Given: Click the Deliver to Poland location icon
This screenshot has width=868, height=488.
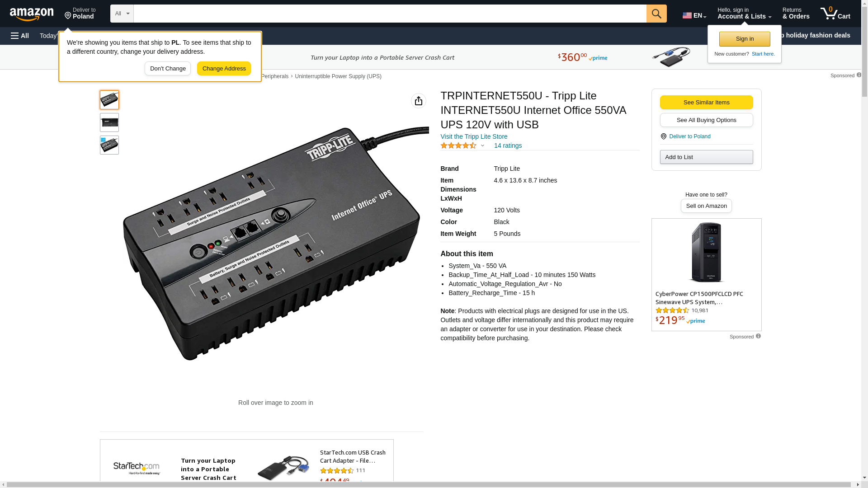Looking at the screenshot, I should pos(663,136).
